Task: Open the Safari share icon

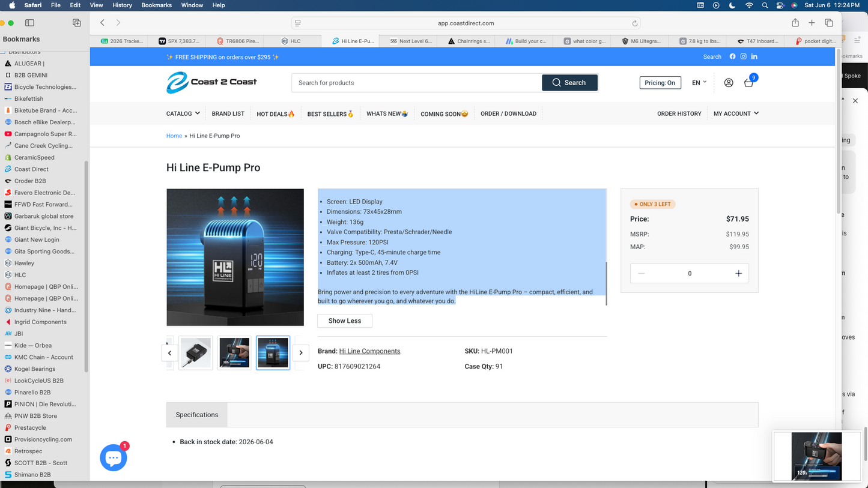Action: [795, 23]
